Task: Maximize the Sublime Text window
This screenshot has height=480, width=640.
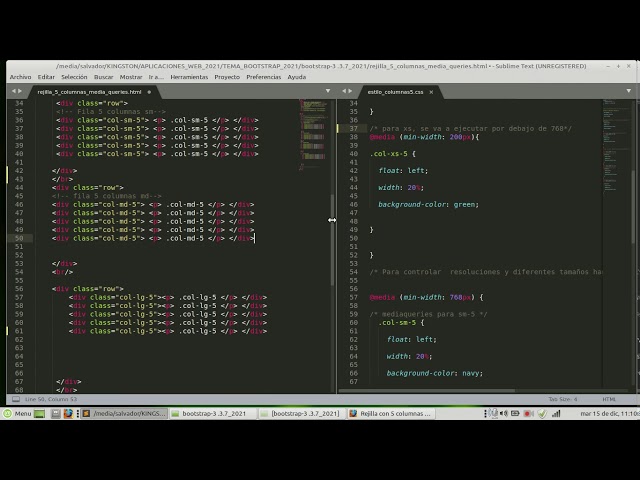Action: point(618,66)
